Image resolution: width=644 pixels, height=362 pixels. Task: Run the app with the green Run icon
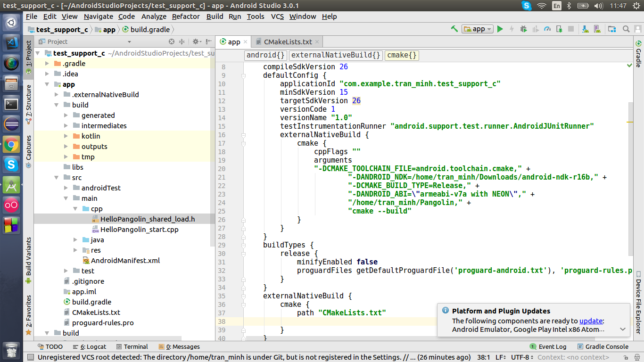(500, 29)
